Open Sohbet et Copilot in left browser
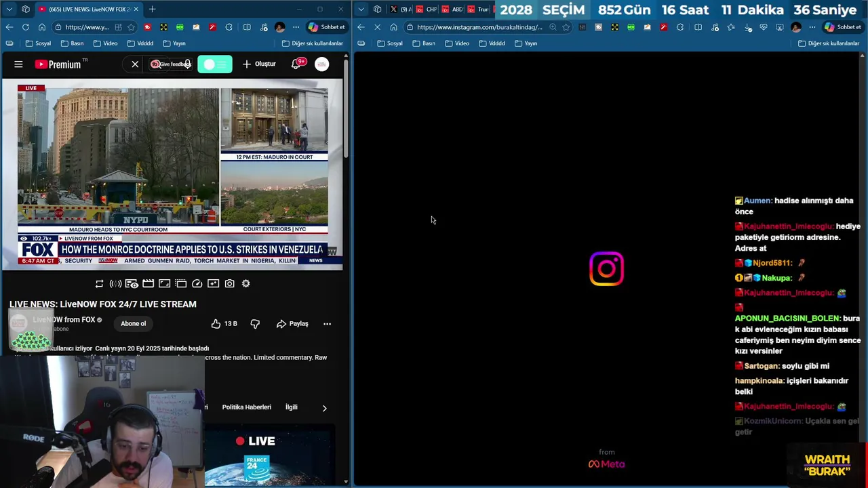This screenshot has width=868, height=488. point(327,27)
